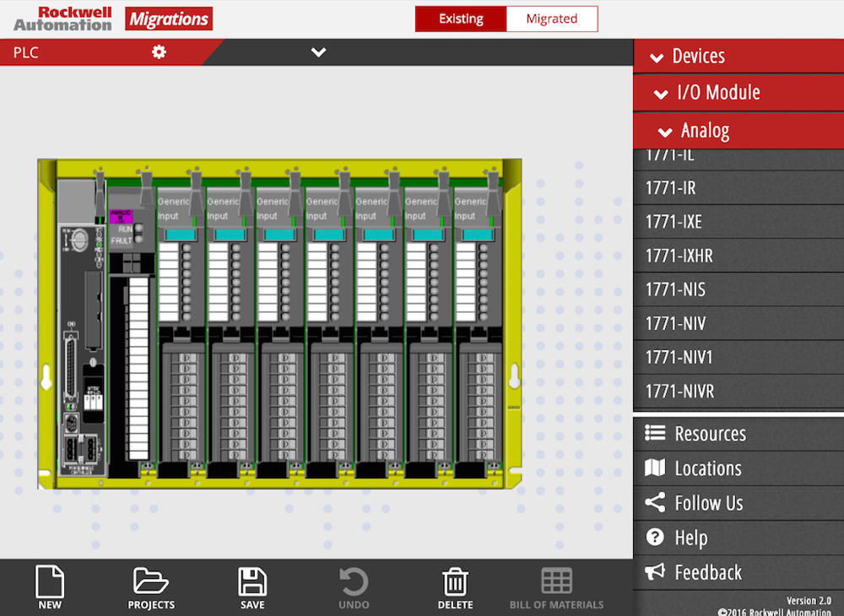
Task: Click the Save floppy disk icon
Action: point(252,582)
